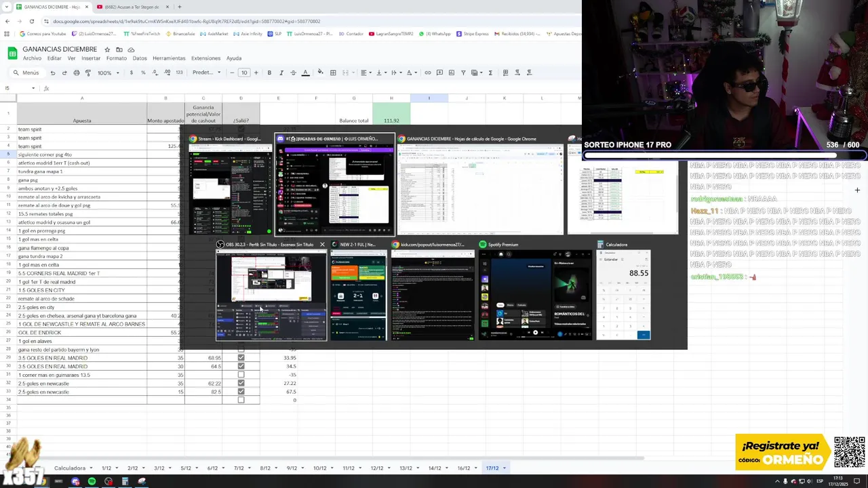Image resolution: width=868 pixels, height=488 pixels.
Task: Open the Archivo menu
Action: click(32, 58)
